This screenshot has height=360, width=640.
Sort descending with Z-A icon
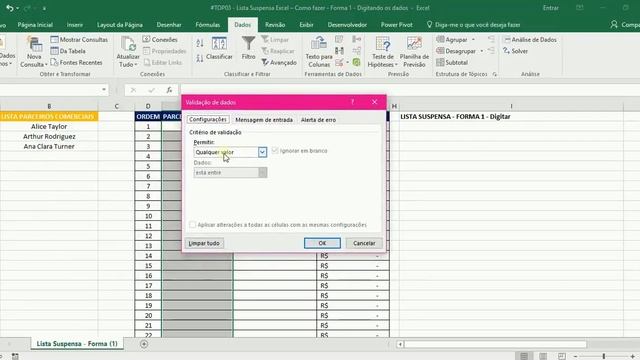[200, 58]
